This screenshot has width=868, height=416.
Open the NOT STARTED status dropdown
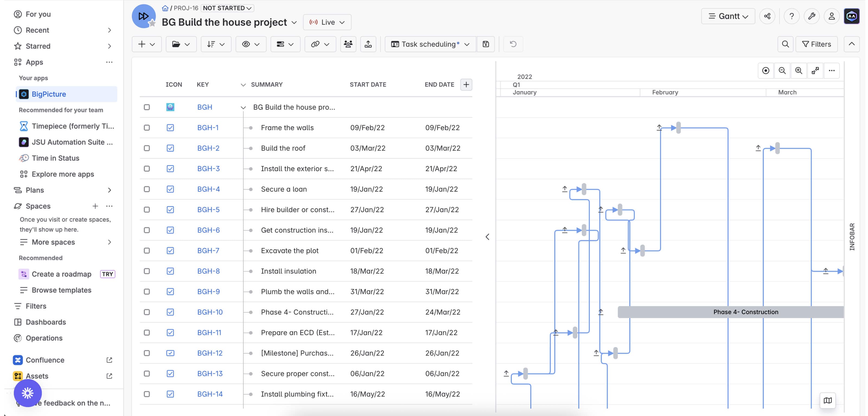227,8
